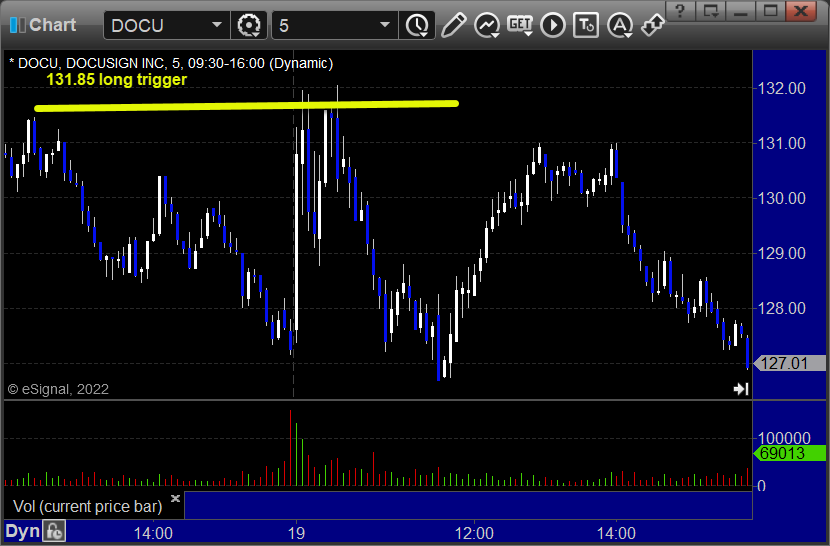Click the 128.00 price axis label
This screenshot has width=830, height=546.
point(782,308)
